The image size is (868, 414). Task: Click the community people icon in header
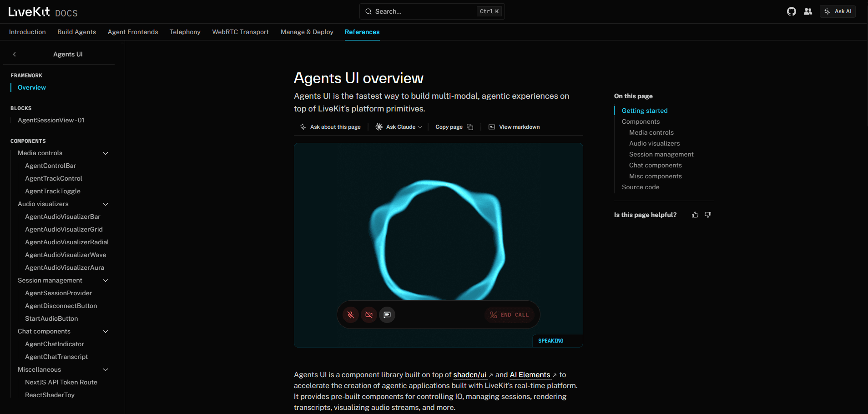pos(808,11)
